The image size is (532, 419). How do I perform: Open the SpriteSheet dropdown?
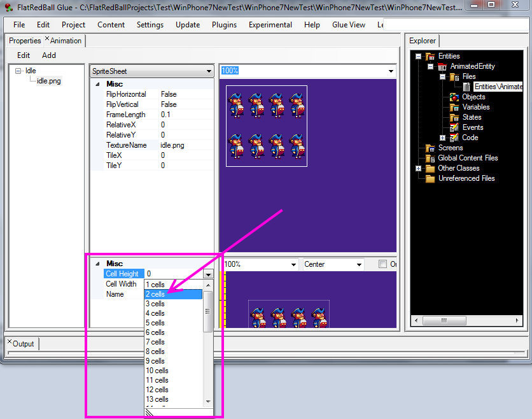pyautogui.click(x=209, y=71)
